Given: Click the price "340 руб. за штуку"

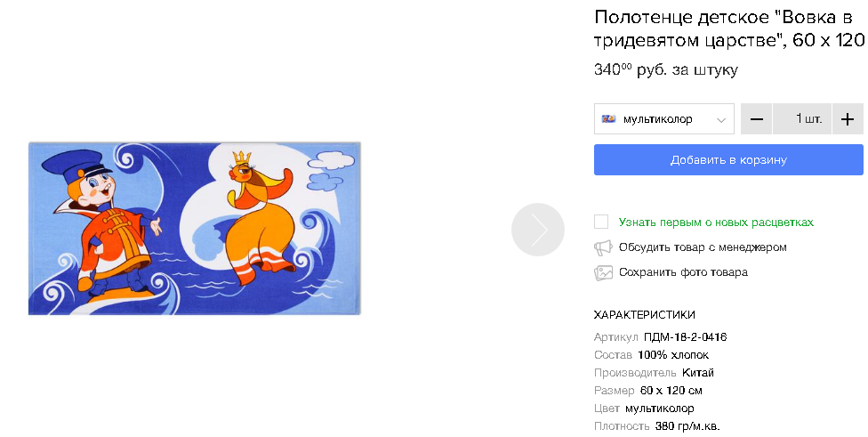Looking at the screenshot, I should tap(665, 70).
